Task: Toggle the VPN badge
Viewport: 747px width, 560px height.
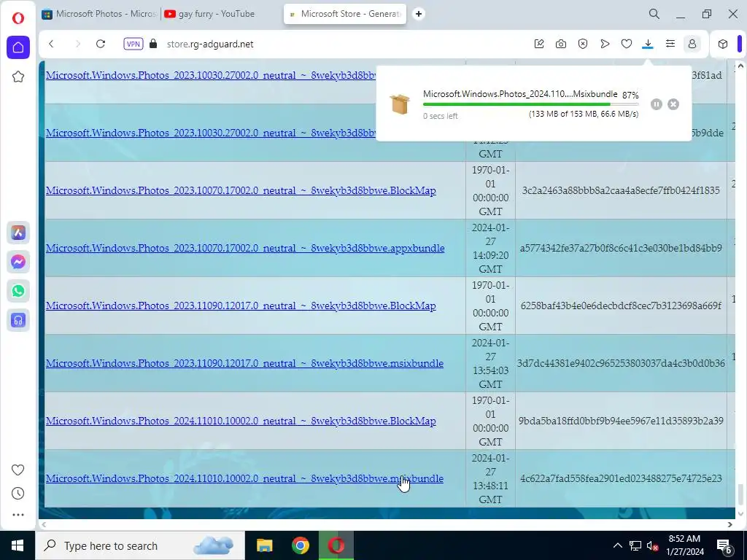Action: pos(133,44)
